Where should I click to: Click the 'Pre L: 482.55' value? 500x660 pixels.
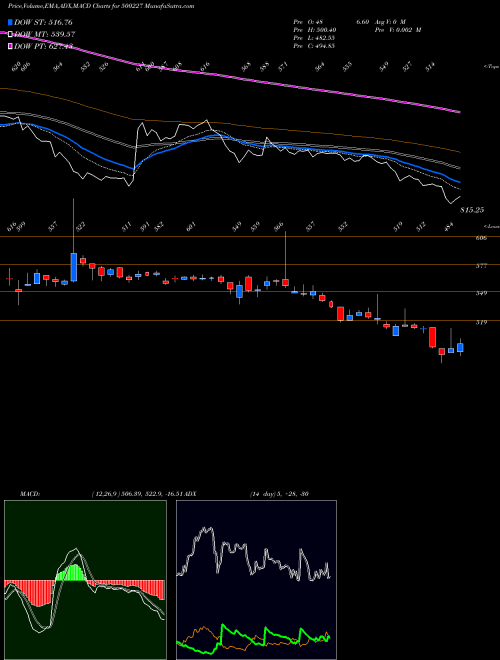click(x=314, y=38)
